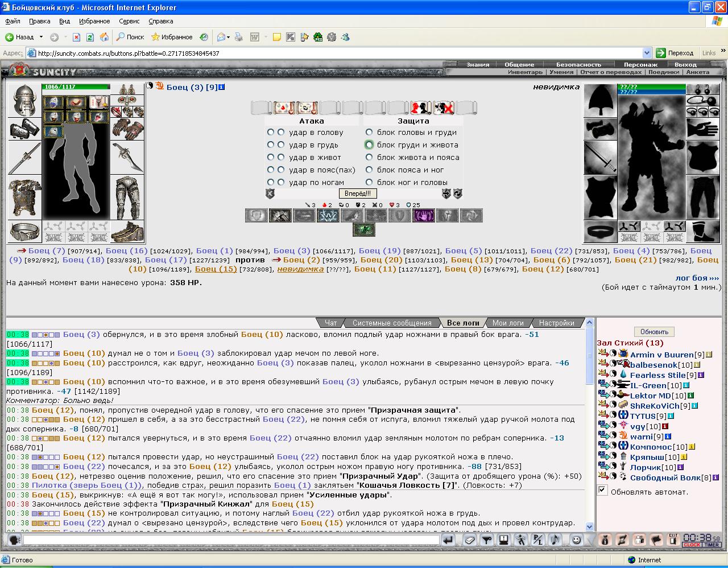Image resolution: width=728 pixels, height=568 pixels.
Task: Click the Вперёд!!! button
Action: (x=357, y=194)
